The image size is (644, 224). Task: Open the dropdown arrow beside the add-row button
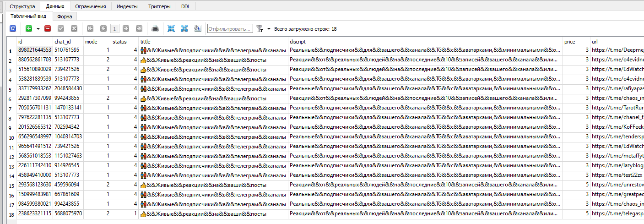38,28
